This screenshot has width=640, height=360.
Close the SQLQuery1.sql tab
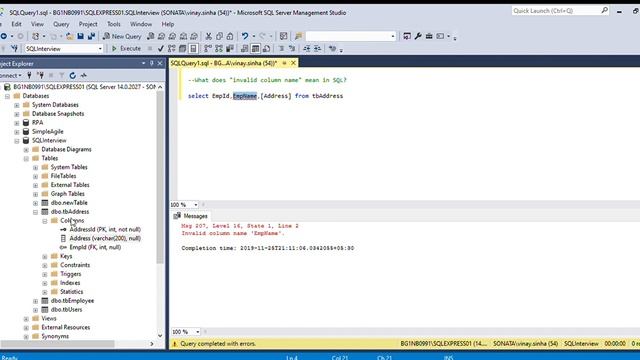[293, 63]
